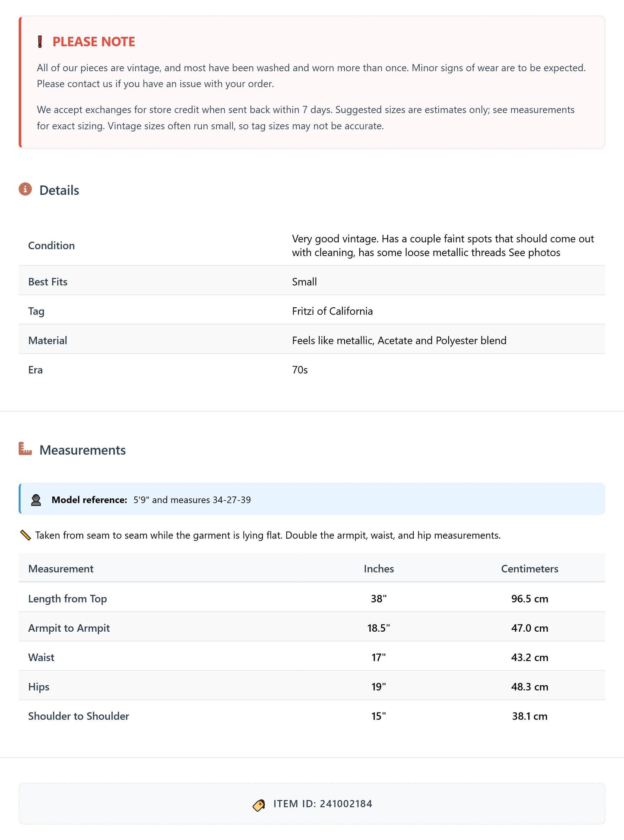Click the 70s era value
624x840 pixels.
(300, 370)
